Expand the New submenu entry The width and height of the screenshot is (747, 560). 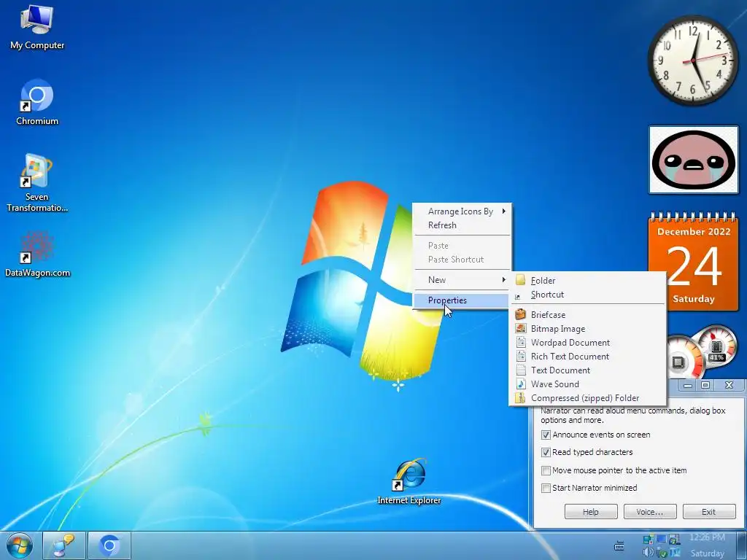pos(462,280)
